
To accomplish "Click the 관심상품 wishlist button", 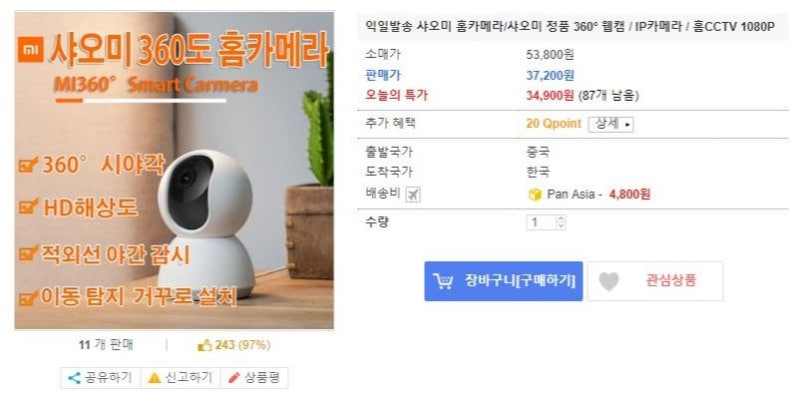I will [x=655, y=281].
